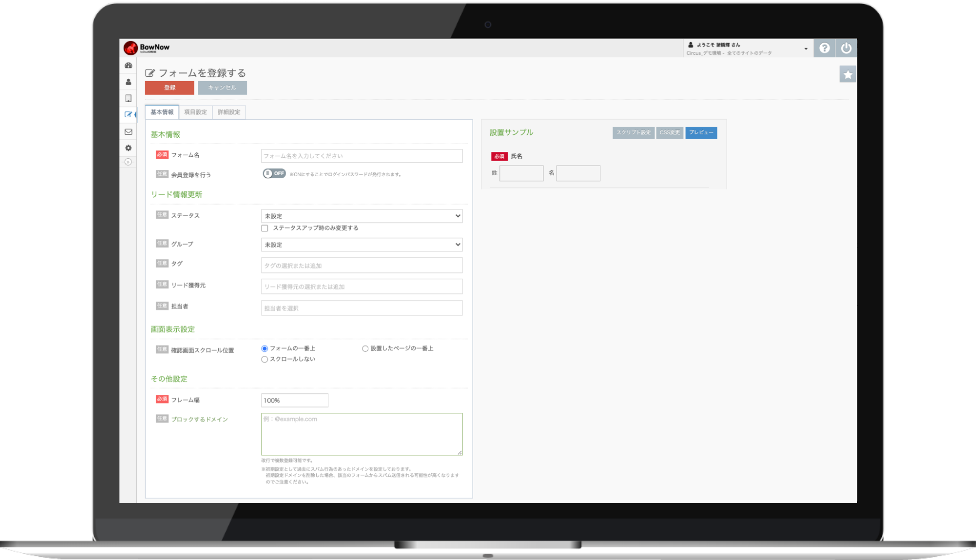This screenshot has height=560, width=976.
Task: Select the スクロールしない radio option
Action: pyautogui.click(x=265, y=360)
